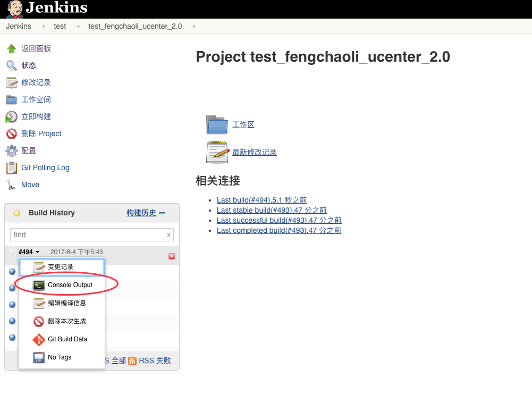Select Console Output in the build menu
The image size is (532, 394).
click(62, 285)
